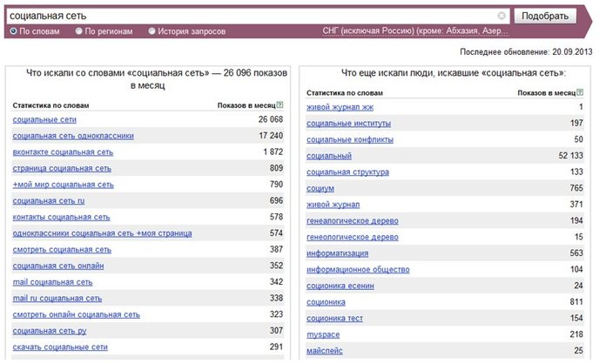The height and width of the screenshot is (364, 599).
Task: Open the скачать социальные сети link
Action: click(x=60, y=347)
